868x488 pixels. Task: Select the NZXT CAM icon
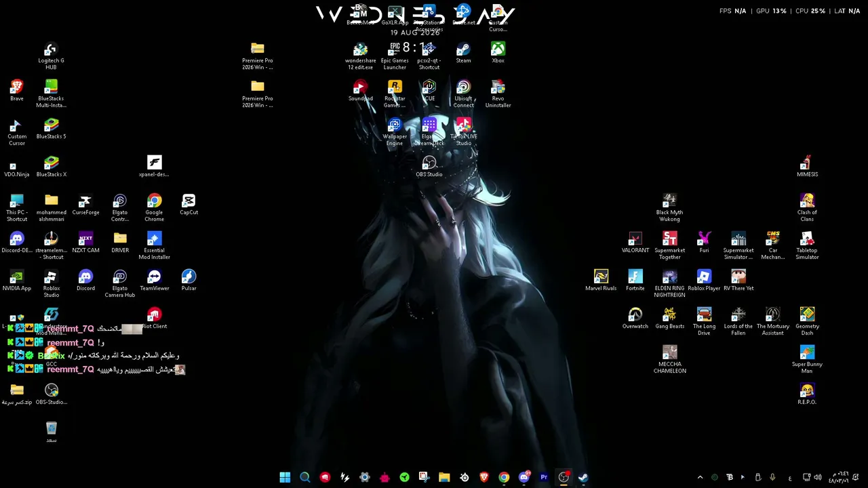(85, 243)
